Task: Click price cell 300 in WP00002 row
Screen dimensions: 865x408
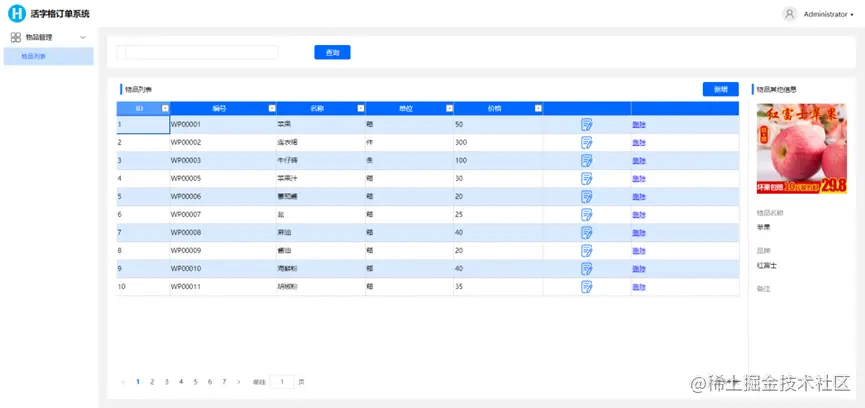Action: tap(498, 143)
